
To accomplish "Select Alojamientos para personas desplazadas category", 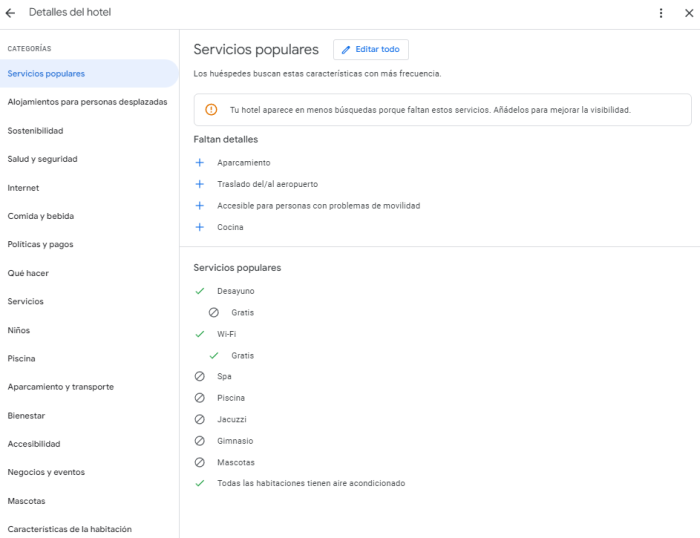I will click(x=87, y=102).
